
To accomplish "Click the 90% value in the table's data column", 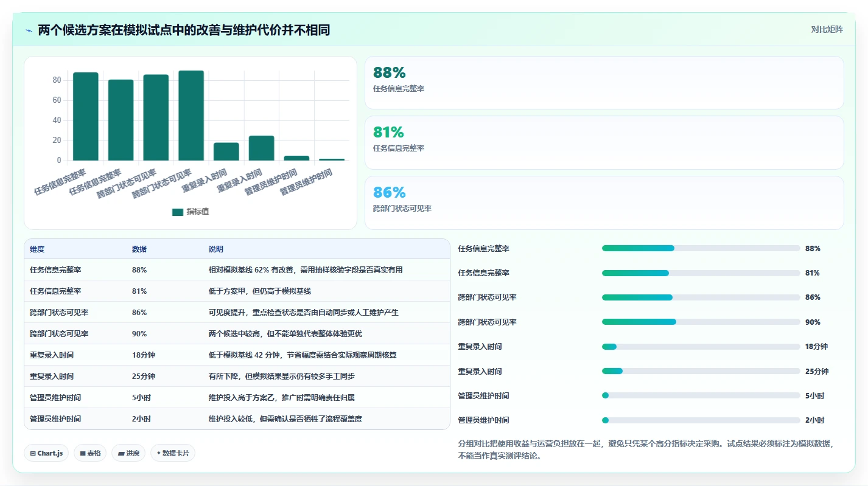I will point(139,334).
